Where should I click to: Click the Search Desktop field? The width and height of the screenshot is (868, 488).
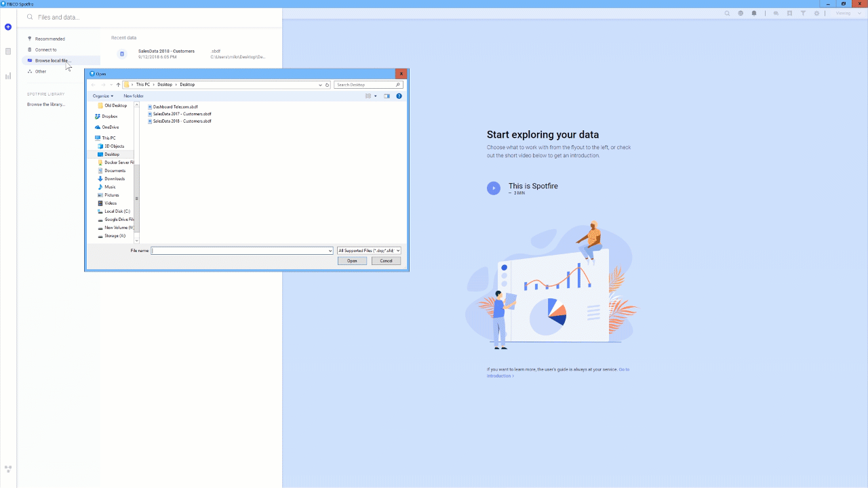369,85
